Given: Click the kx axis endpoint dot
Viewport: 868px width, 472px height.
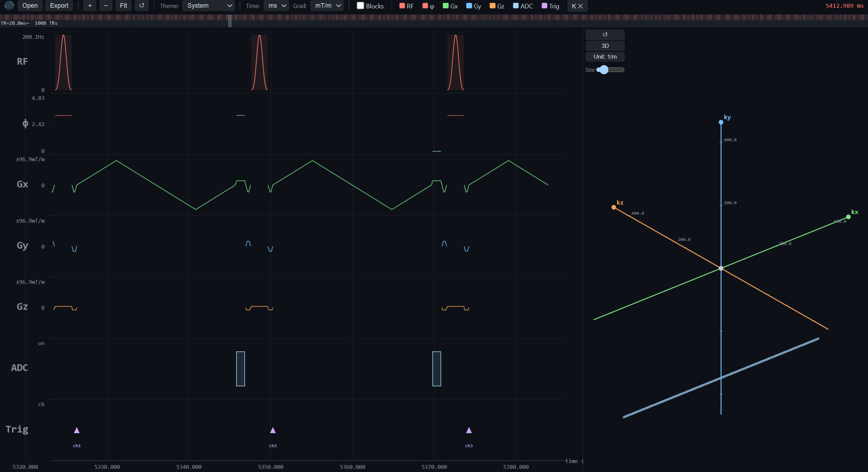Looking at the screenshot, I should tap(848, 217).
